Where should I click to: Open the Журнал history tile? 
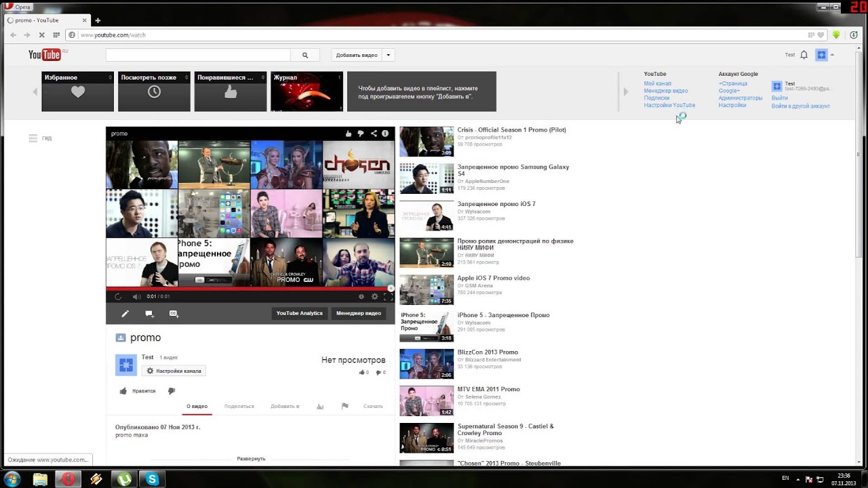coord(307,91)
